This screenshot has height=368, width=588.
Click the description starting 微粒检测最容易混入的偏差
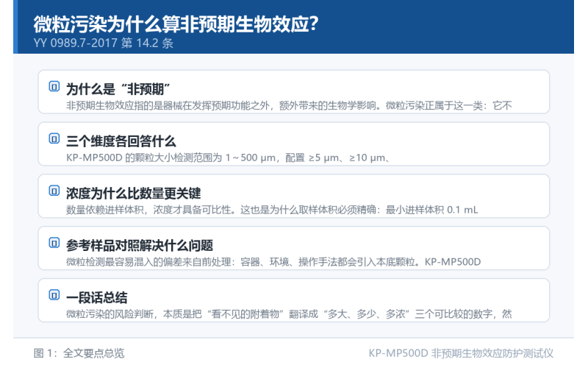[273, 262]
